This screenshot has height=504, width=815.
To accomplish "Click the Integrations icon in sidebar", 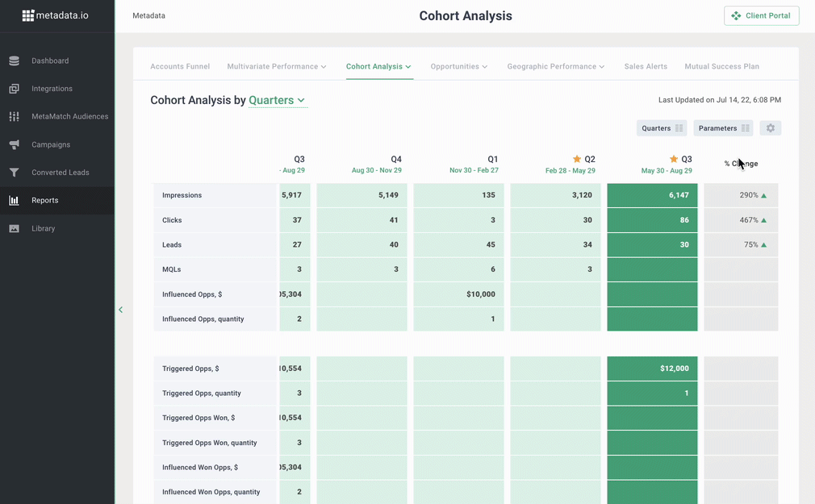I will pos(14,89).
